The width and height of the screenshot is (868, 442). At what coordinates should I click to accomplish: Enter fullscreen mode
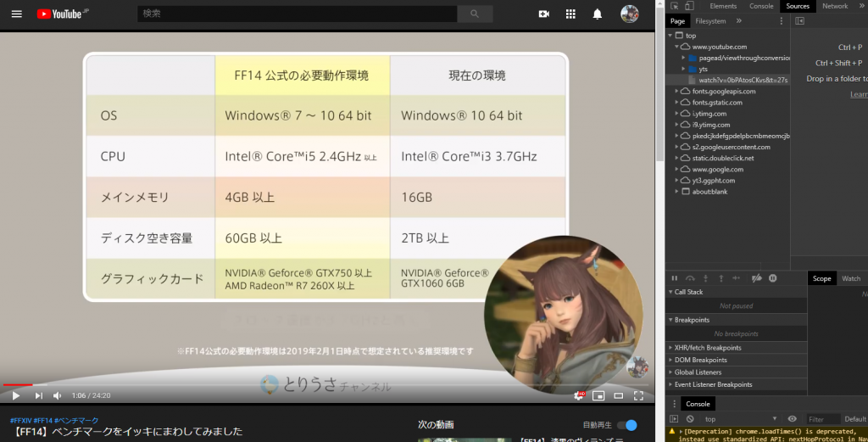(x=638, y=395)
